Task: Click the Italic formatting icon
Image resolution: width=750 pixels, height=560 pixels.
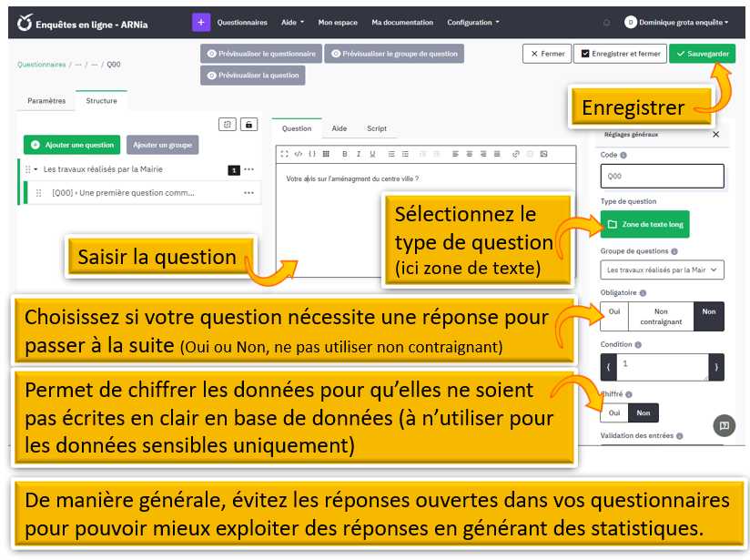Action: [359, 154]
